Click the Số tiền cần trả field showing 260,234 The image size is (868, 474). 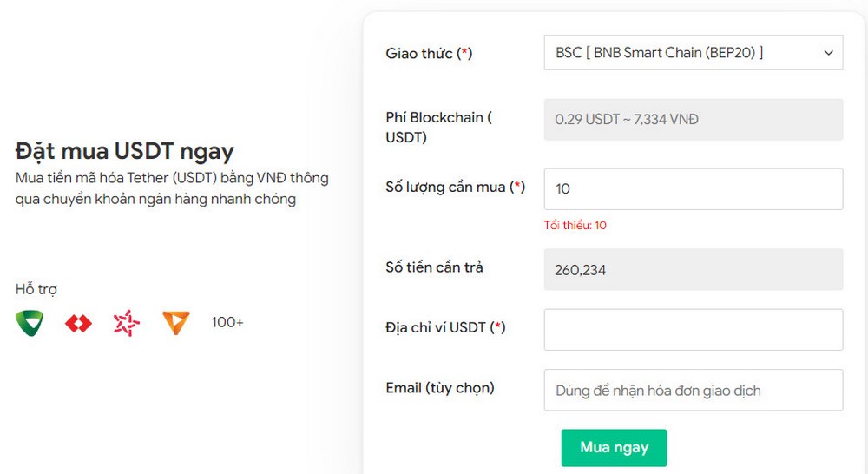(693, 270)
